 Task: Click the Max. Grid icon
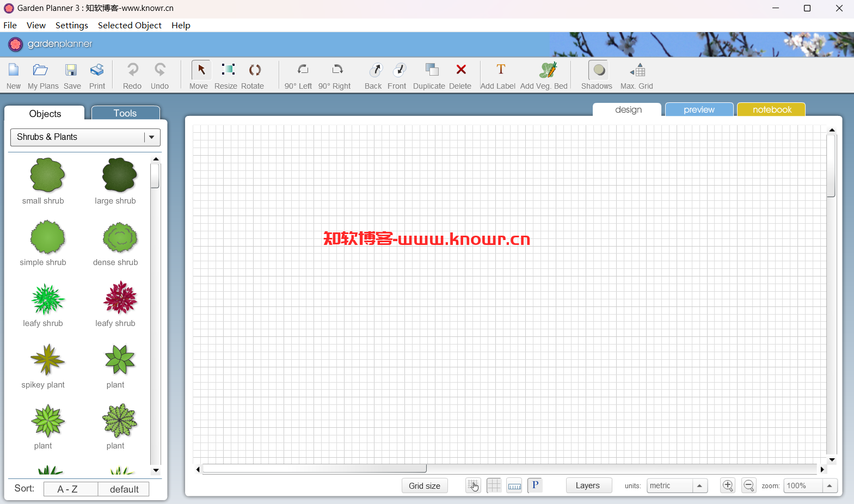638,70
